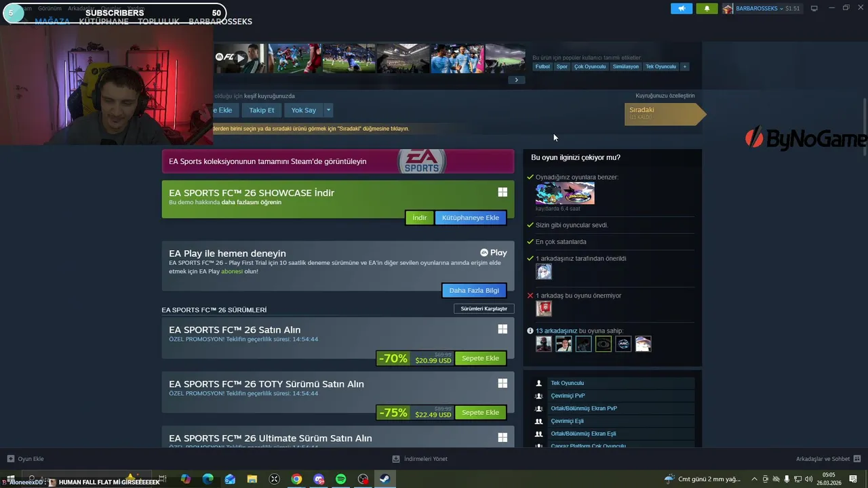The width and height of the screenshot is (868, 488).
Task: Select the thumbnail with players in sky-blue kits
Action: 457,58
